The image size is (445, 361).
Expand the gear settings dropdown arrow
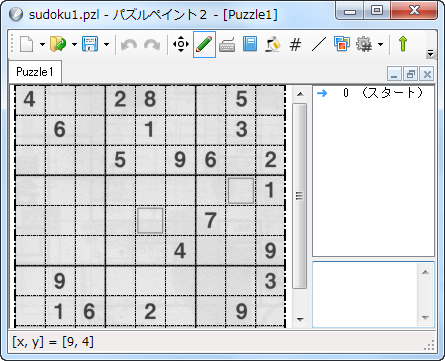(x=380, y=44)
